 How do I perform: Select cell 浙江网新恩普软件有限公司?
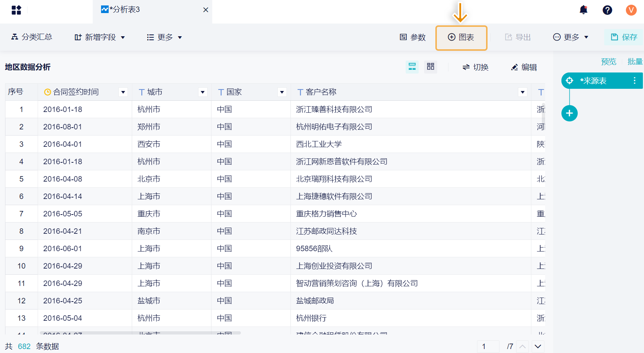pos(411,162)
